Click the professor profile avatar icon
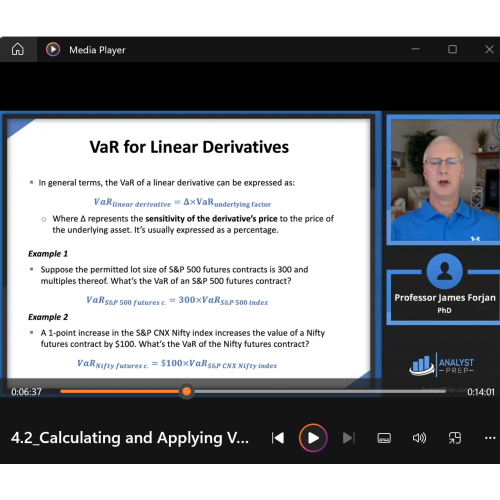This screenshot has width=500, height=500. (x=444, y=271)
